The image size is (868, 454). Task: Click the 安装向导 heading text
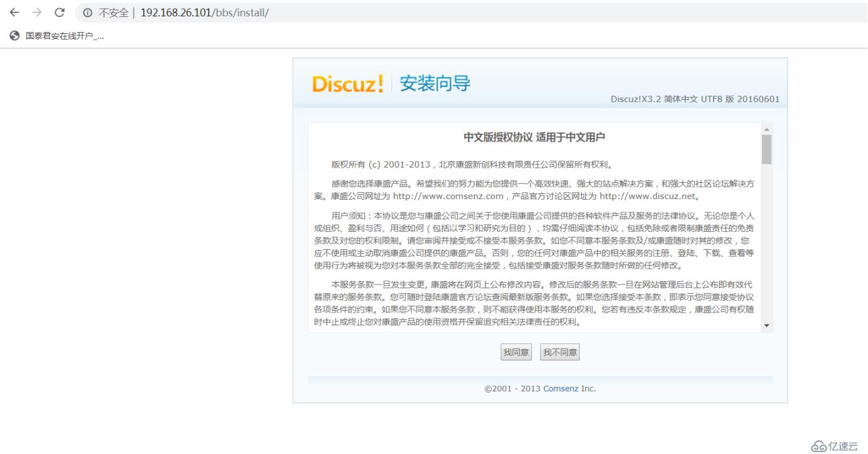[435, 84]
